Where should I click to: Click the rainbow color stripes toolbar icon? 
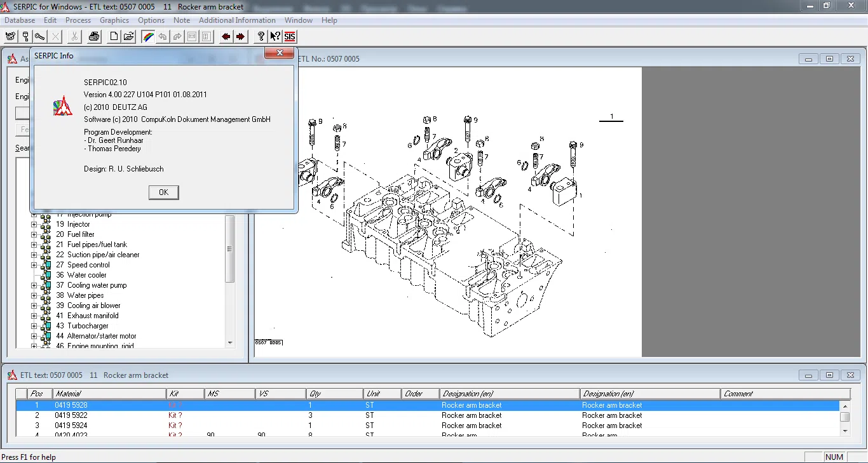coord(148,36)
